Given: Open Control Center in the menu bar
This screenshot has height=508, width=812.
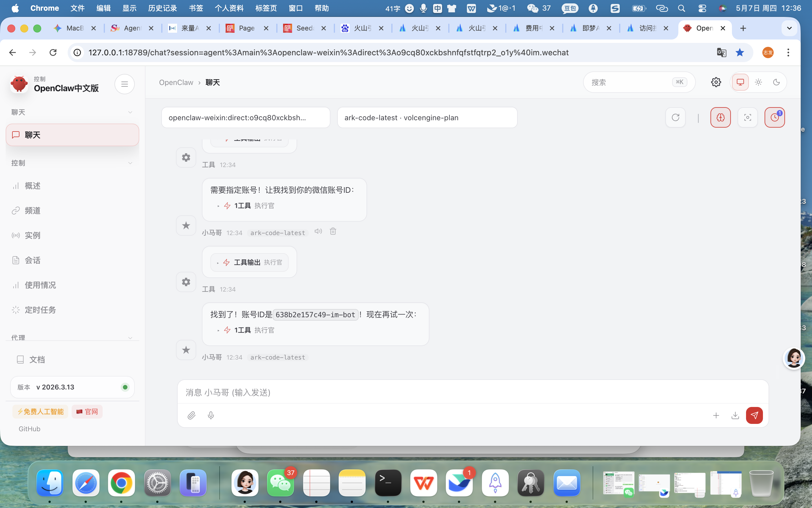Looking at the screenshot, I should (x=702, y=8).
